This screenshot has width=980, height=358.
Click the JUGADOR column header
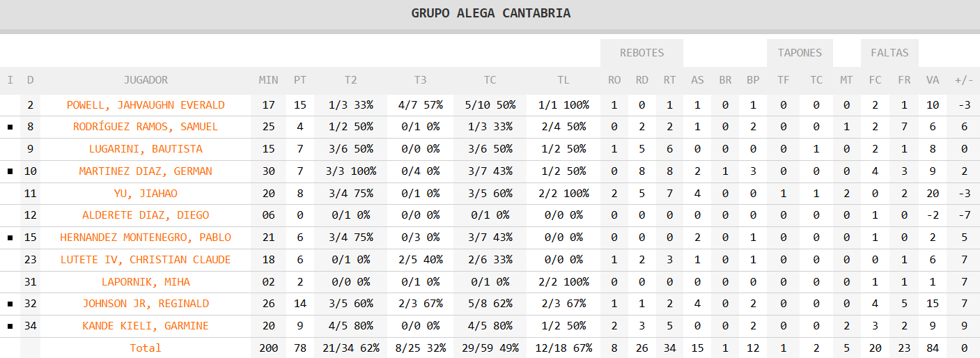tap(146, 80)
